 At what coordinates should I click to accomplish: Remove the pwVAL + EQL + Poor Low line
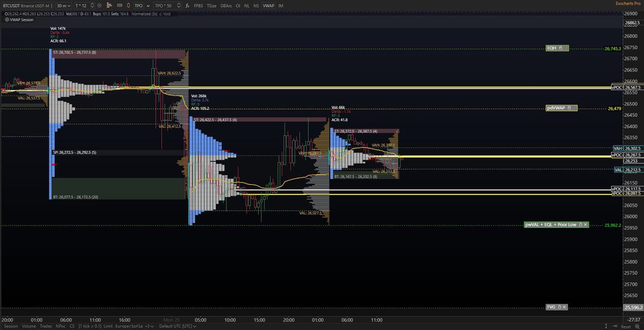pyautogui.click(x=586, y=225)
